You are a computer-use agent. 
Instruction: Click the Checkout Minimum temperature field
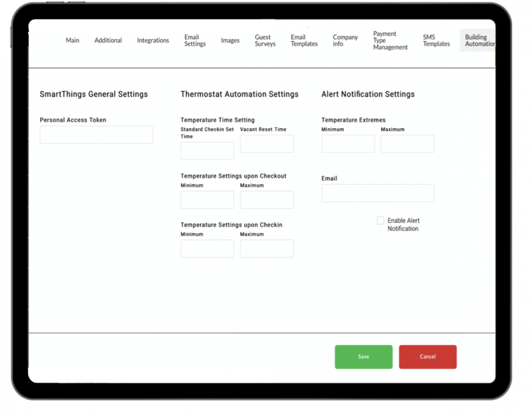207,200
